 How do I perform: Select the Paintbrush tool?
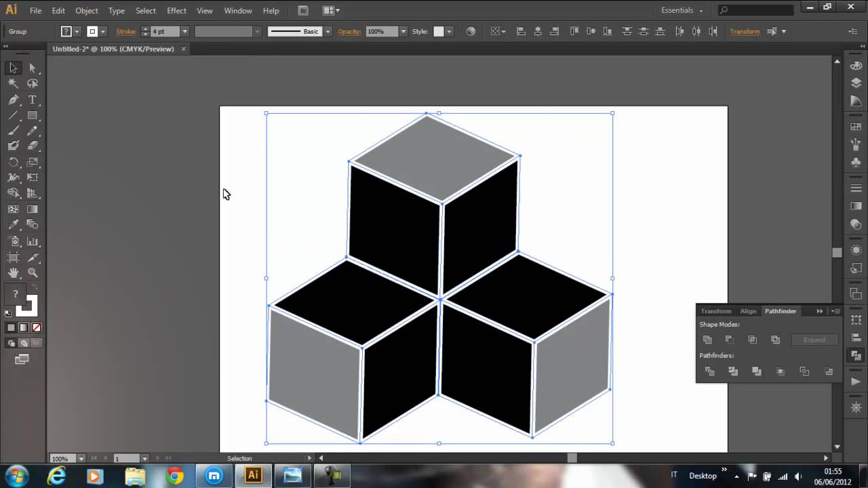click(13, 131)
